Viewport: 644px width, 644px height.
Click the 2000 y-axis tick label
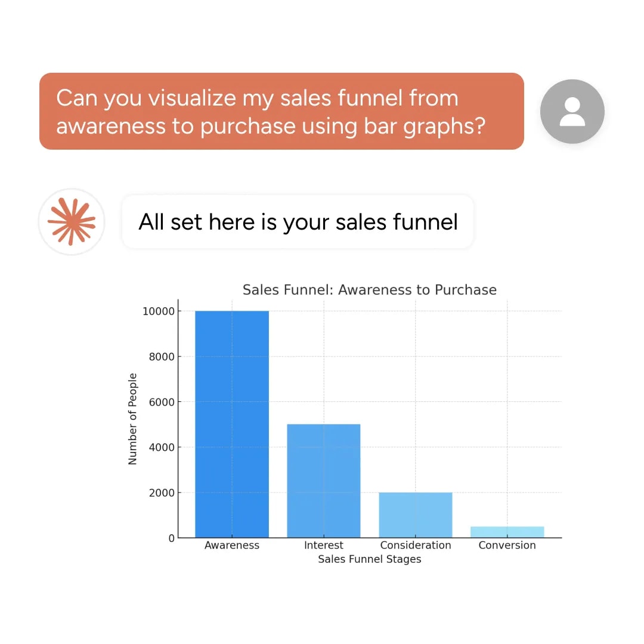click(162, 493)
